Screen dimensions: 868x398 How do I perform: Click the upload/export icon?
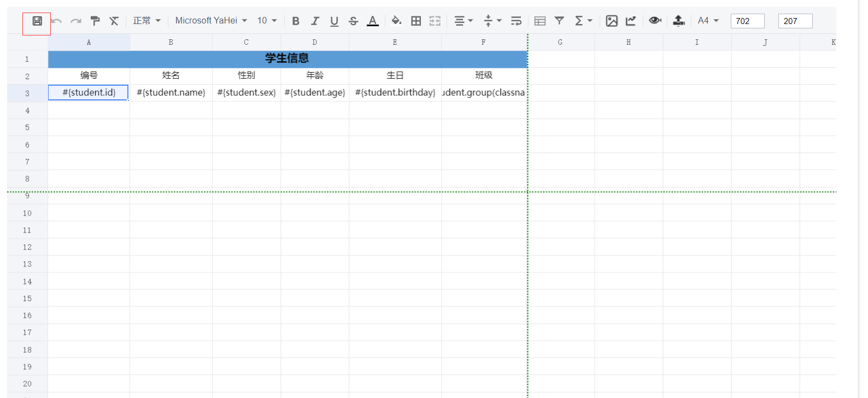(x=678, y=21)
